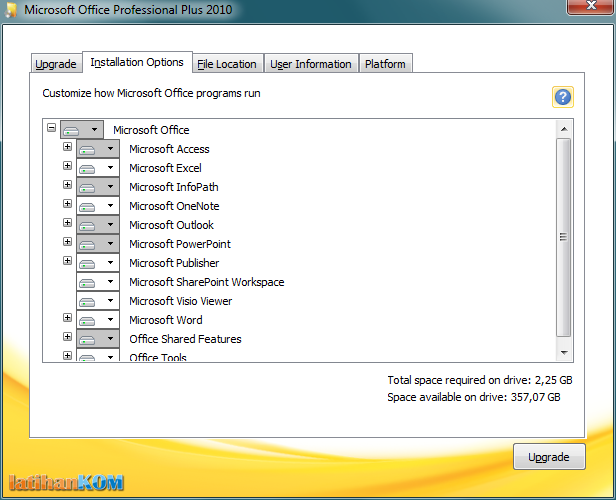Select the Microsoft Word label
616x500 pixels.
tap(166, 320)
